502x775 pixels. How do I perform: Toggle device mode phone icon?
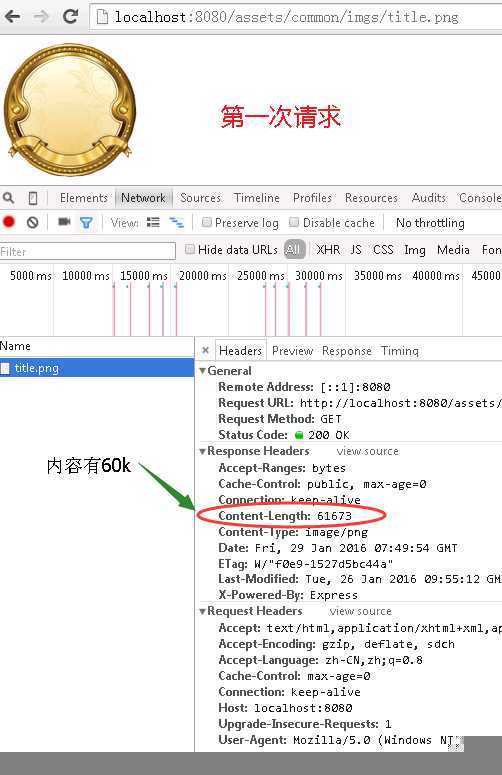point(33,198)
